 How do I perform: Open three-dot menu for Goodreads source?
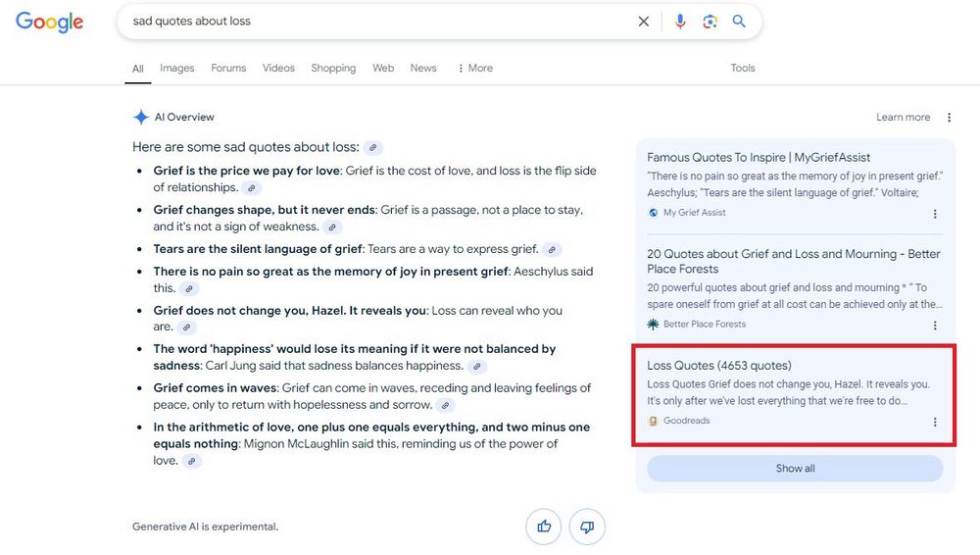click(935, 422)
